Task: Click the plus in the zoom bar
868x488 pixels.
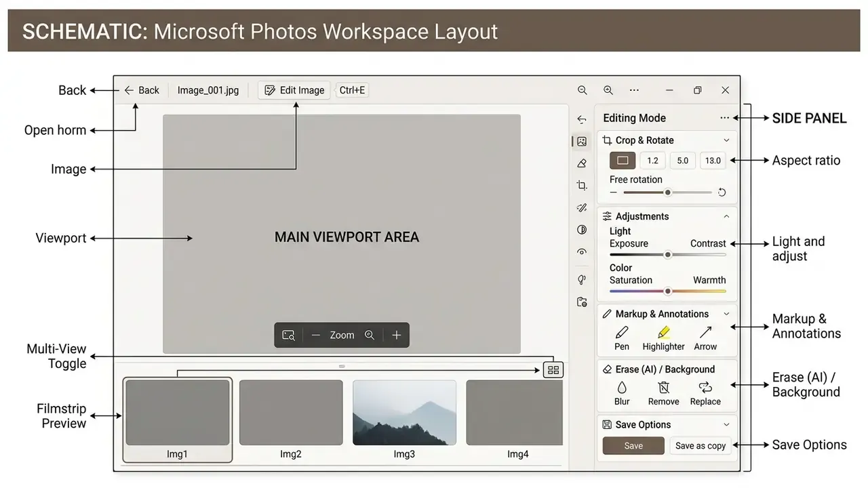Action: (397, 335)
